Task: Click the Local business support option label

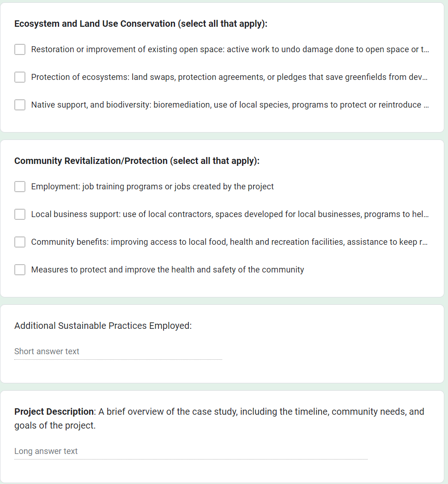Action: point(230,214)
